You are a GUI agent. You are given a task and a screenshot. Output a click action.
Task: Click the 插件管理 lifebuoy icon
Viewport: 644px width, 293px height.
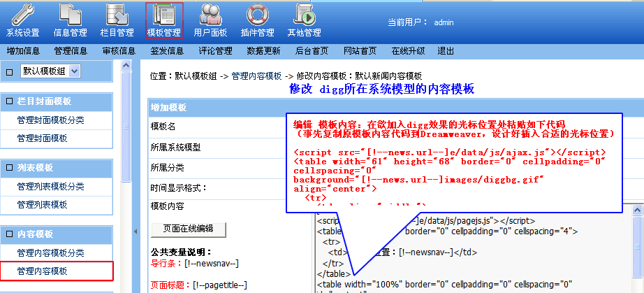(257, 15)
